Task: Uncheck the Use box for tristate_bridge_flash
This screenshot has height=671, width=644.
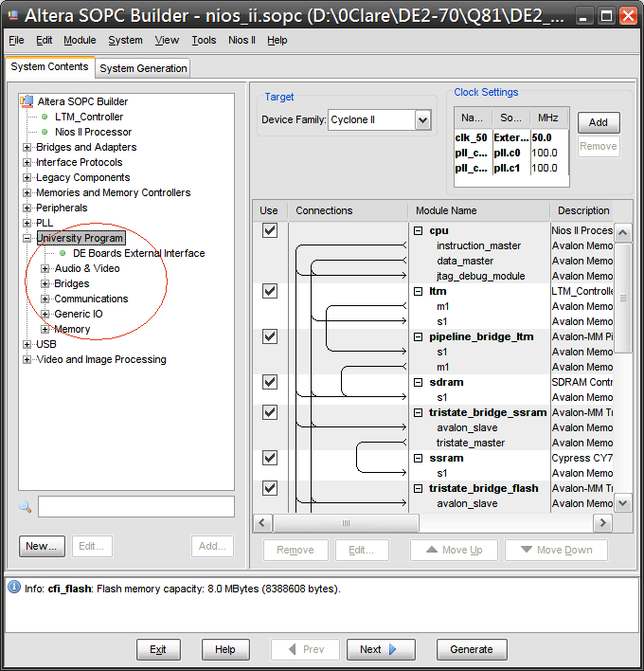Action: [269, 488]
